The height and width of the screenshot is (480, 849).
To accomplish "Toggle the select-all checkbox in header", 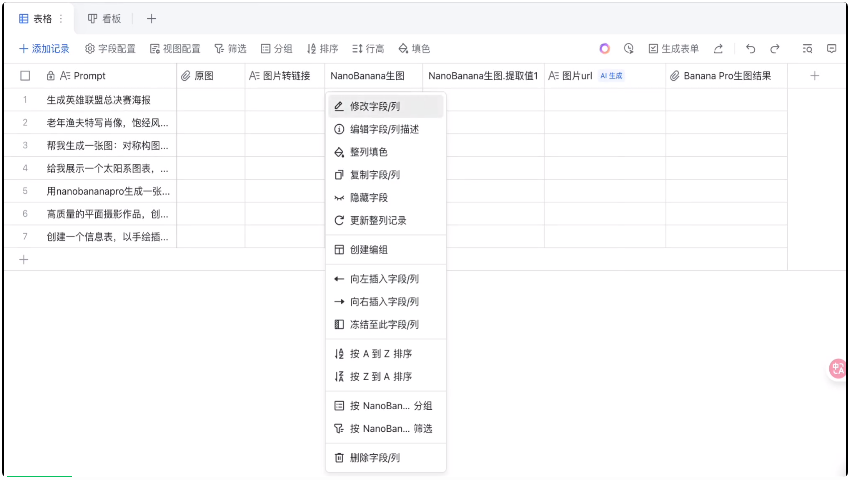I will [25, 76].
